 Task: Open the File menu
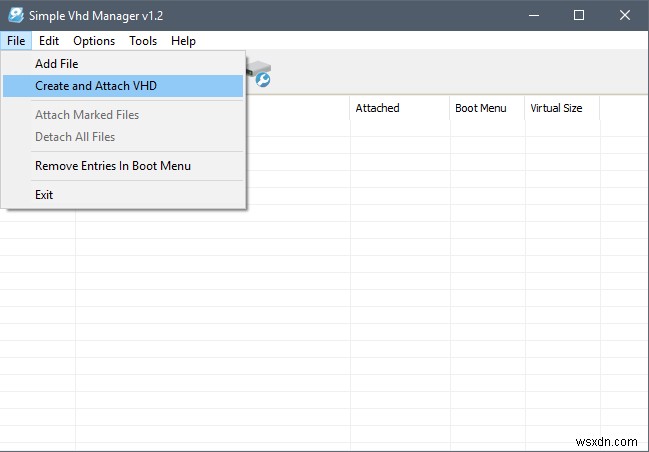click(16, 41)
